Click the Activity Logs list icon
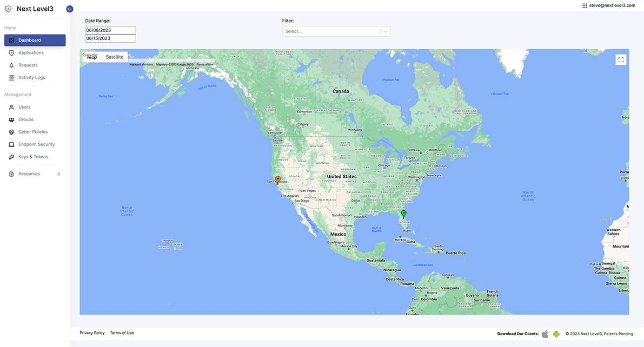 click(x=11, y=78)
